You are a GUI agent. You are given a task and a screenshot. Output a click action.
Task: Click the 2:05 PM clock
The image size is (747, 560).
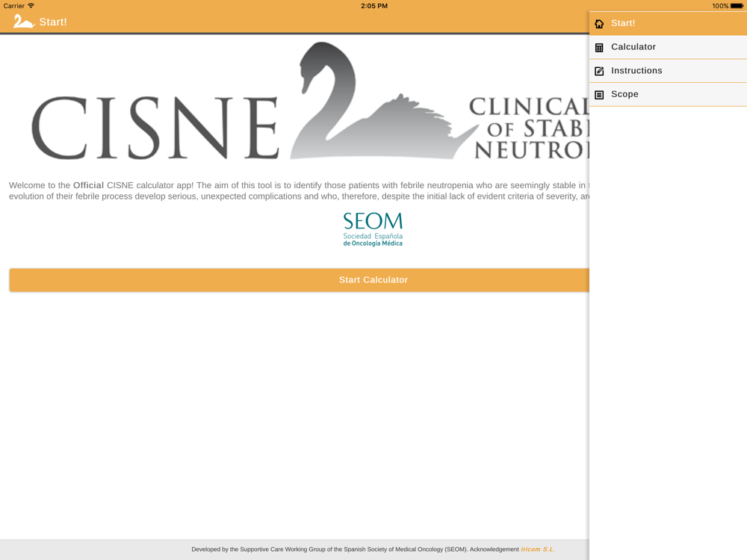(x=374, y=6)
